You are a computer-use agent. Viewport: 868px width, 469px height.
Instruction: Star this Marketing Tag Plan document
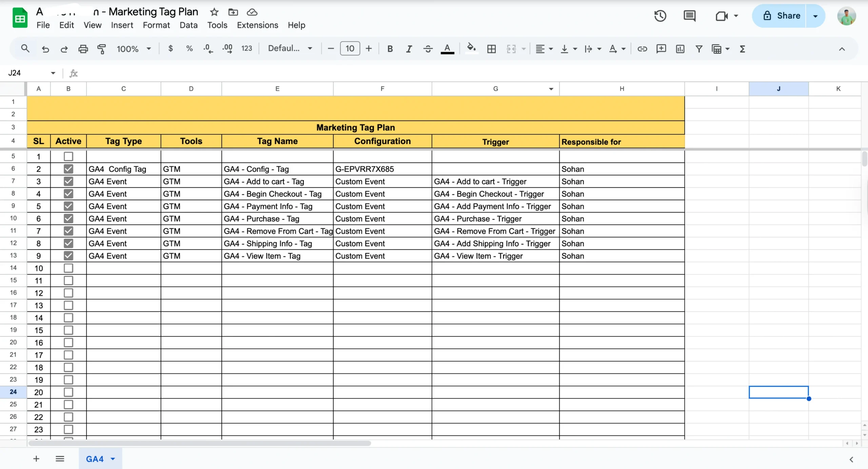(214, 12)
